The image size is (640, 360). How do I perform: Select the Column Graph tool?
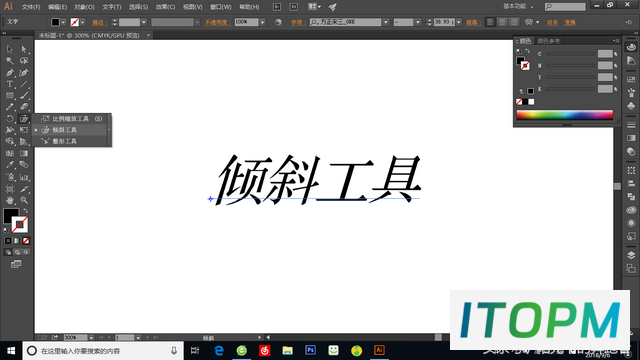[x=24, y=177]
